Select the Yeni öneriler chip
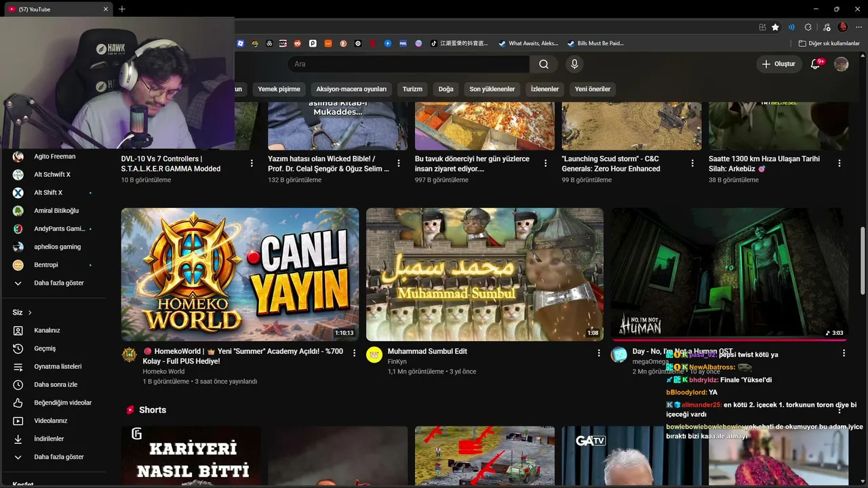The width and height of the screenshot is (868, 488). coord(593,89)
